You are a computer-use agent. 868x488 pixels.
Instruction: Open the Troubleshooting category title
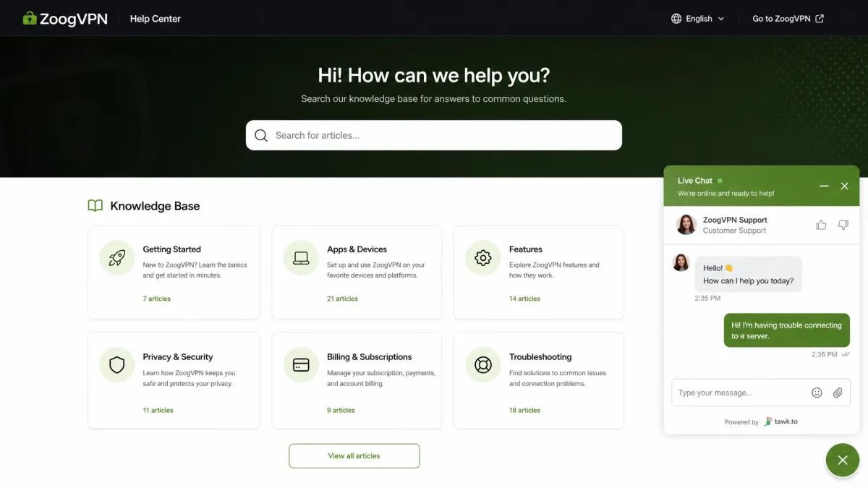(x=540, y=357)
